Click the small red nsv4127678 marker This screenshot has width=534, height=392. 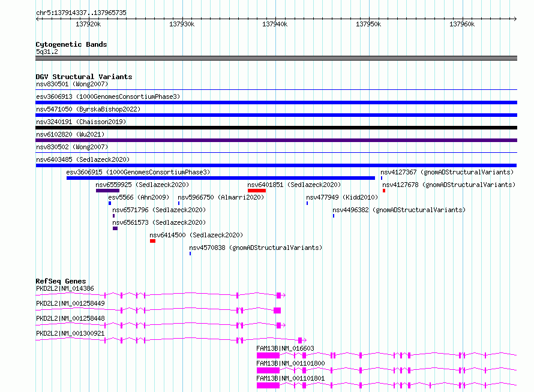click(x=384, y=191)
